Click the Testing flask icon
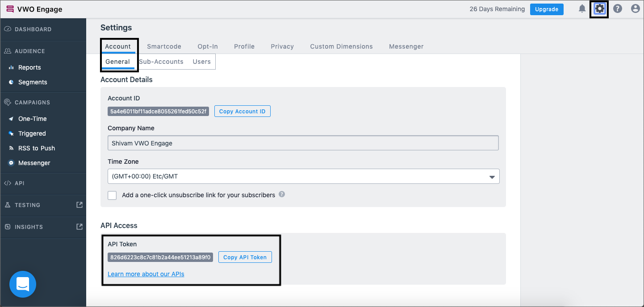The width and height of the screenshot is (644, 307). 8,205
